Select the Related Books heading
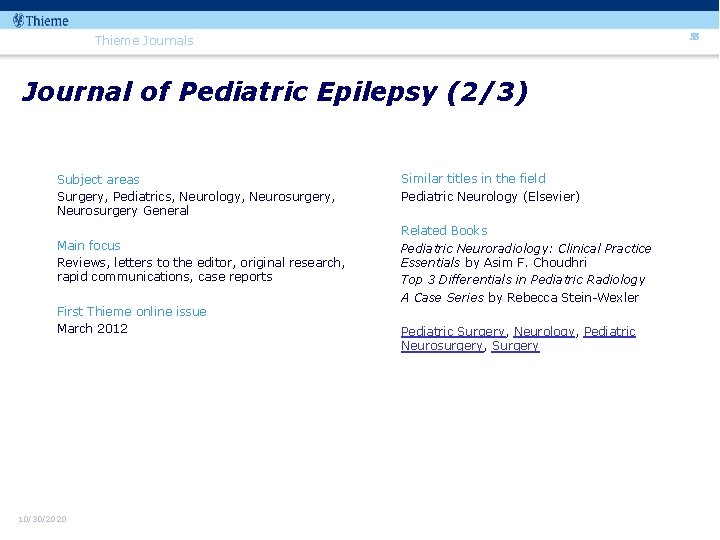This screenshot has height=540, width=720. pos(444,230)
